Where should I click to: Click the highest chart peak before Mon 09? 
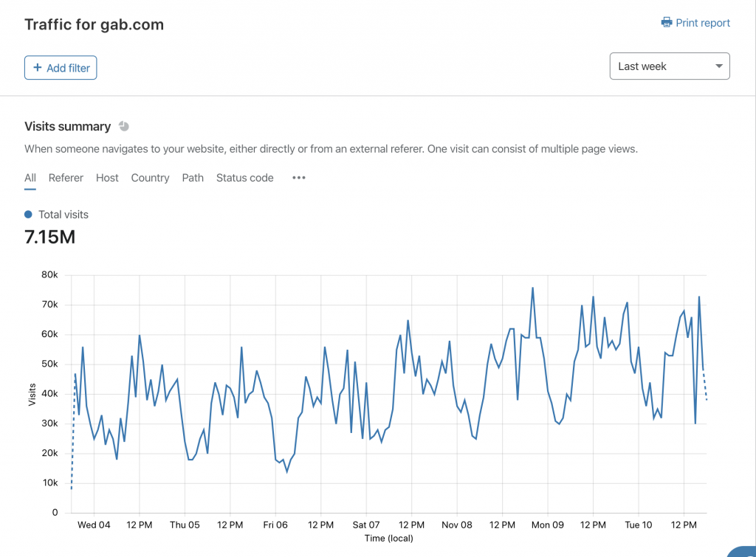[532, 288]
